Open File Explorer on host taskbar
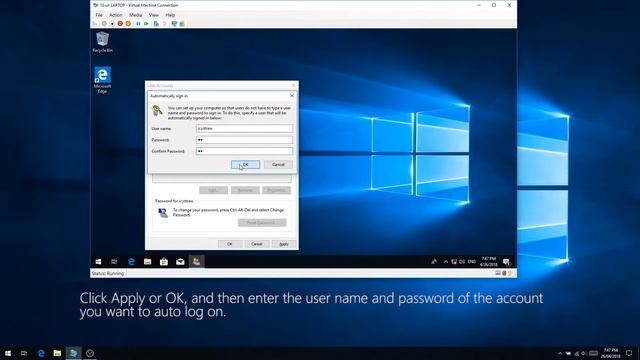This screenshot has height=360, width=640. tap(57, 353)
